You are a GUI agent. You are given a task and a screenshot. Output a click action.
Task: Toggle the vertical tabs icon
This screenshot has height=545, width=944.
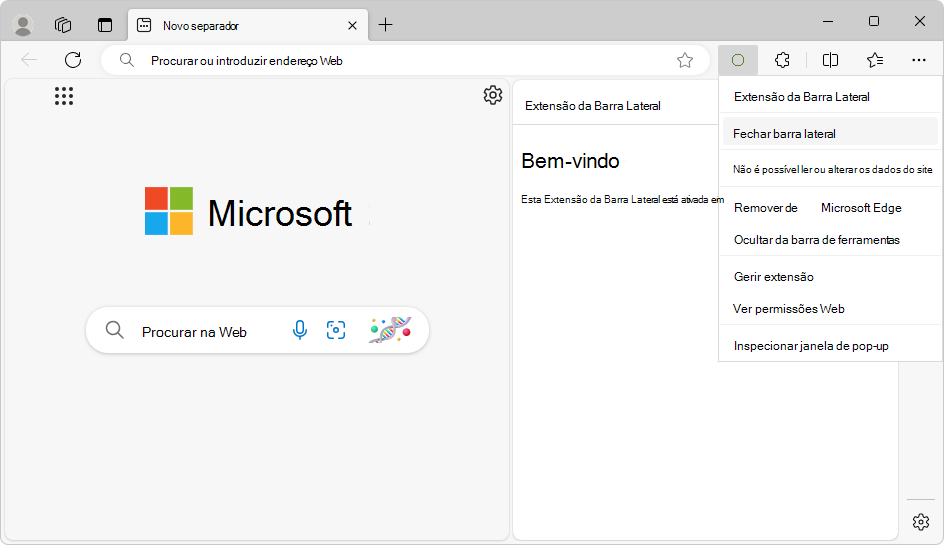[105, 25]
